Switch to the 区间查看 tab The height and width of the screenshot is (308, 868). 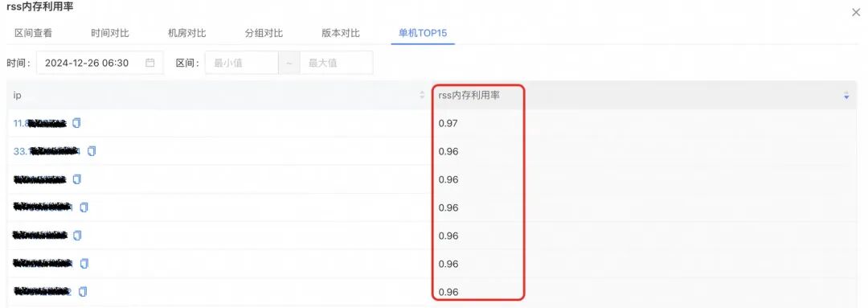[x=33, y=33]
